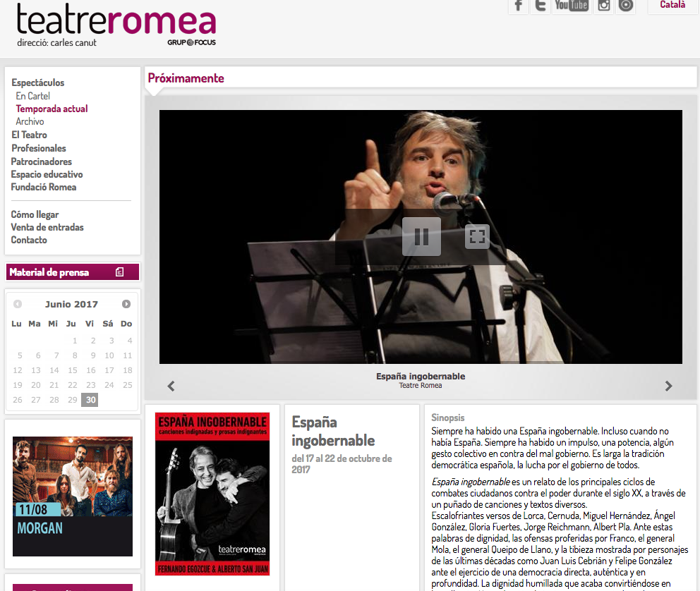Show next slide in carousel
This screenshot has width=700, height=591.
tap(668, 386)
